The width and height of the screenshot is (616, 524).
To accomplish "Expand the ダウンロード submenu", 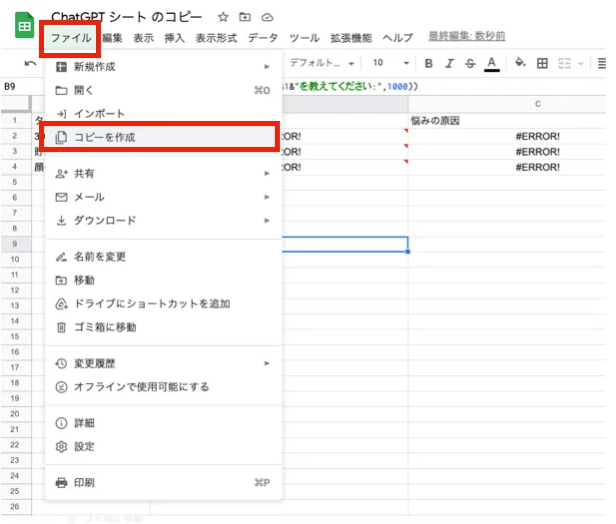I will point(163,220).
